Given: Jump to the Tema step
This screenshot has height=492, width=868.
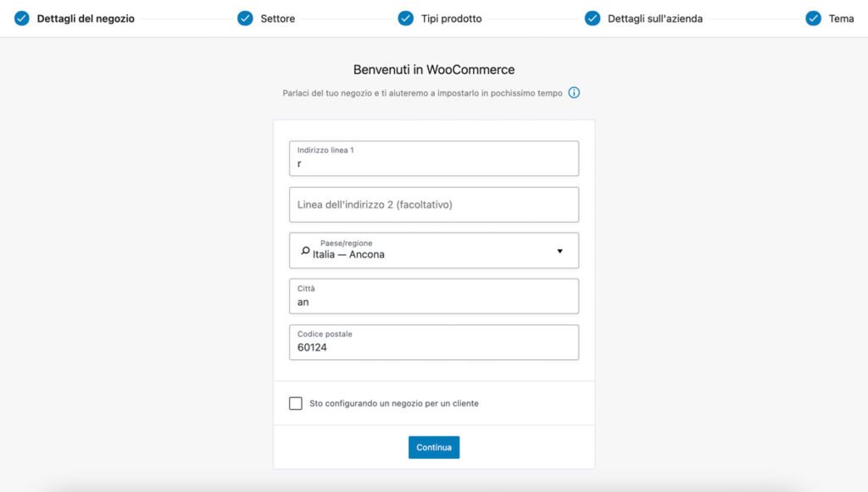Looking at the screenshot, I should pyautogui.click(x=841, y=19).
